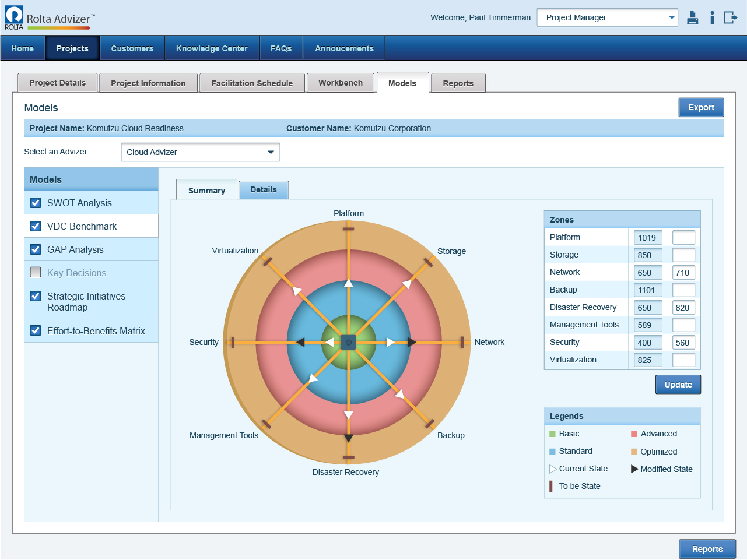Uncheck the SWOT Analysis checkbox
Viewport: 747px width, 560px height.
pos(36,203)
